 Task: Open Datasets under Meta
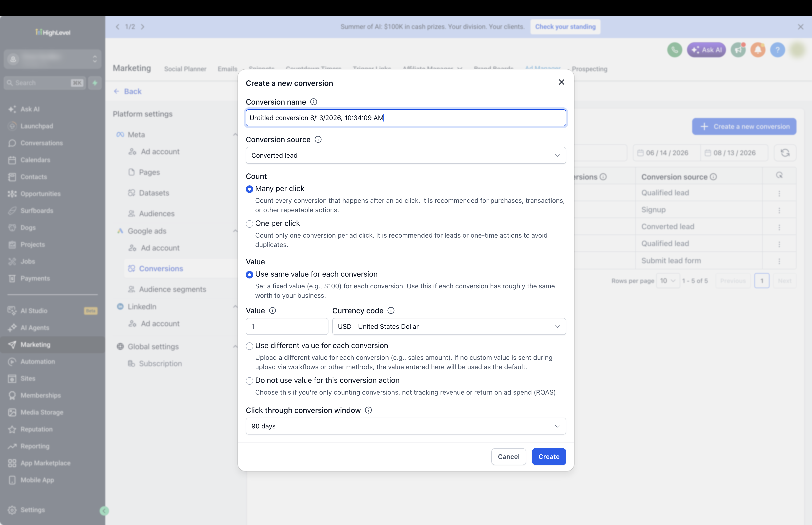154,193
